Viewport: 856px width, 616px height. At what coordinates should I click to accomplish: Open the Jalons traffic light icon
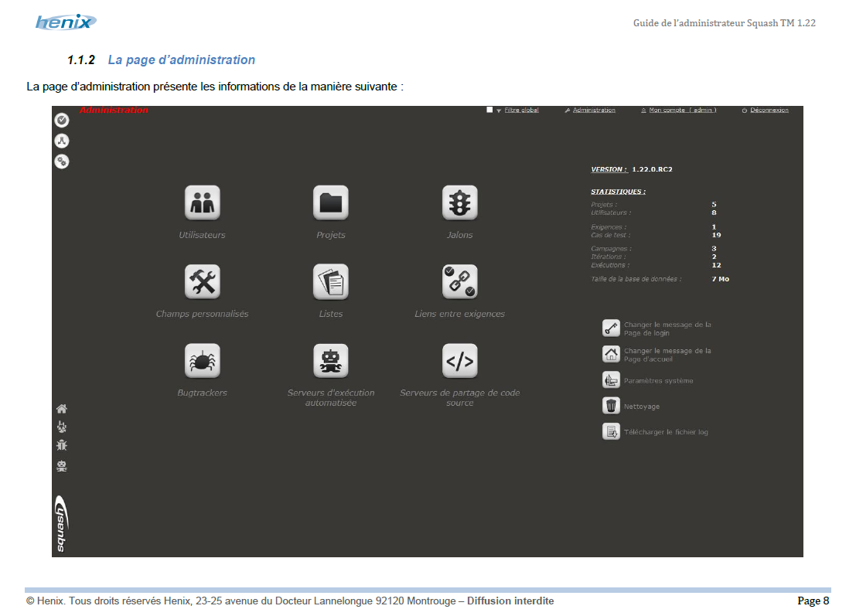459,202
